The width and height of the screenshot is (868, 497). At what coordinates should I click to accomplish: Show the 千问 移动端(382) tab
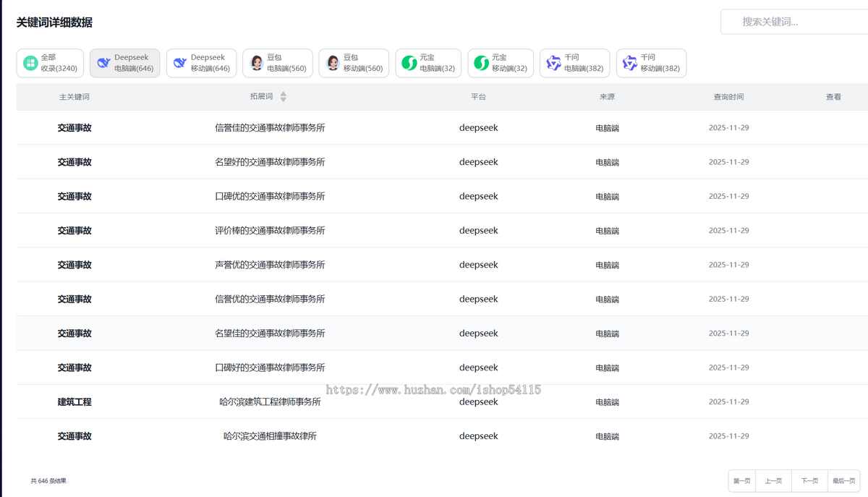coord(651,63)
